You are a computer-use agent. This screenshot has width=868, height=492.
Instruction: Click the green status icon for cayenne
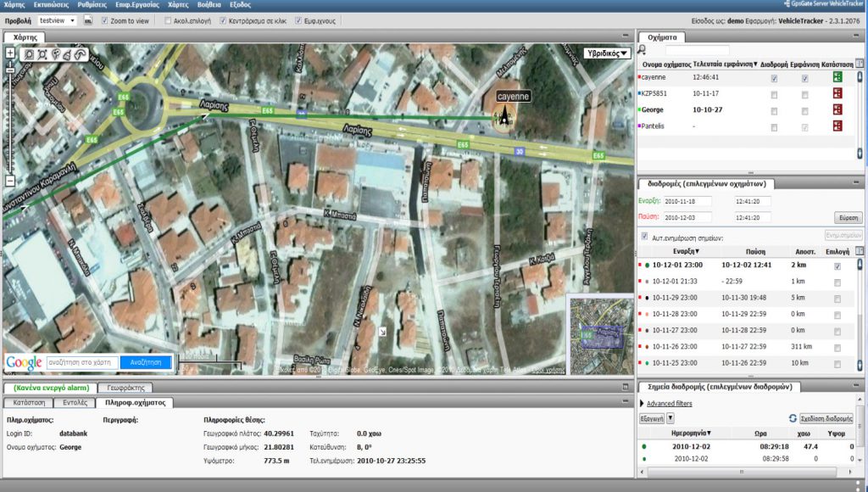837,77
